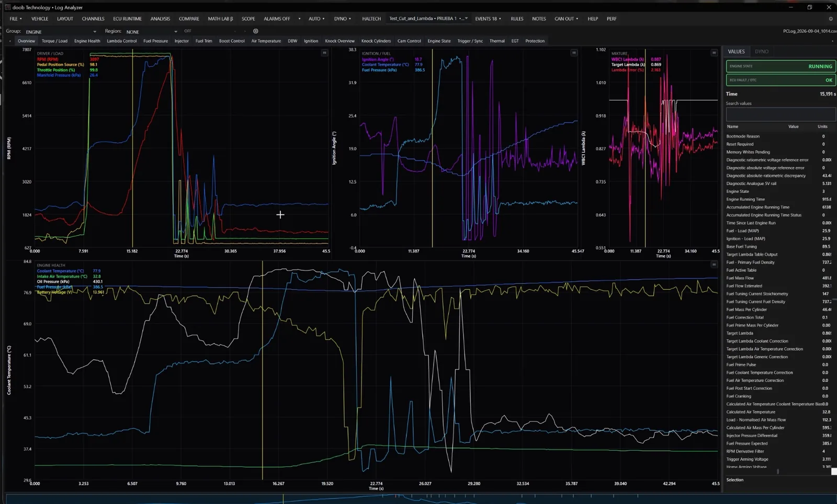837x504 pixels.
Task: Open the DYNO tab in side panel
Action: (x=762, y=51)
